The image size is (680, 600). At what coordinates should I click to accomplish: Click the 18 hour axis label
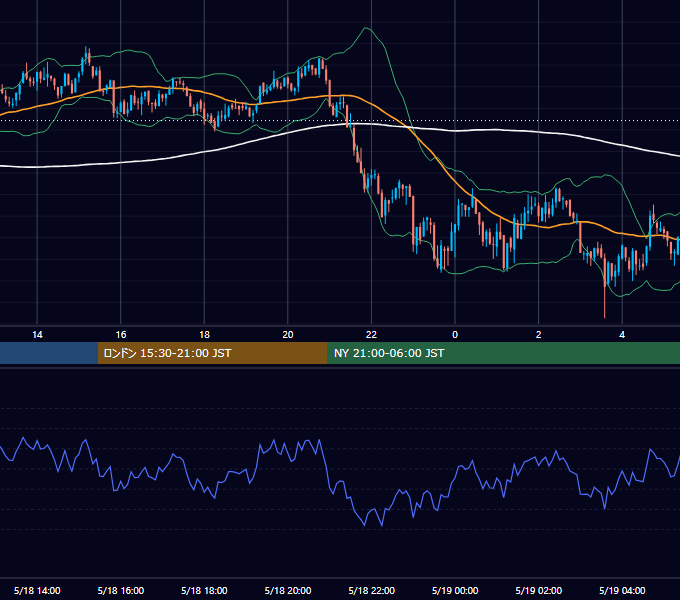coord(204,335)
